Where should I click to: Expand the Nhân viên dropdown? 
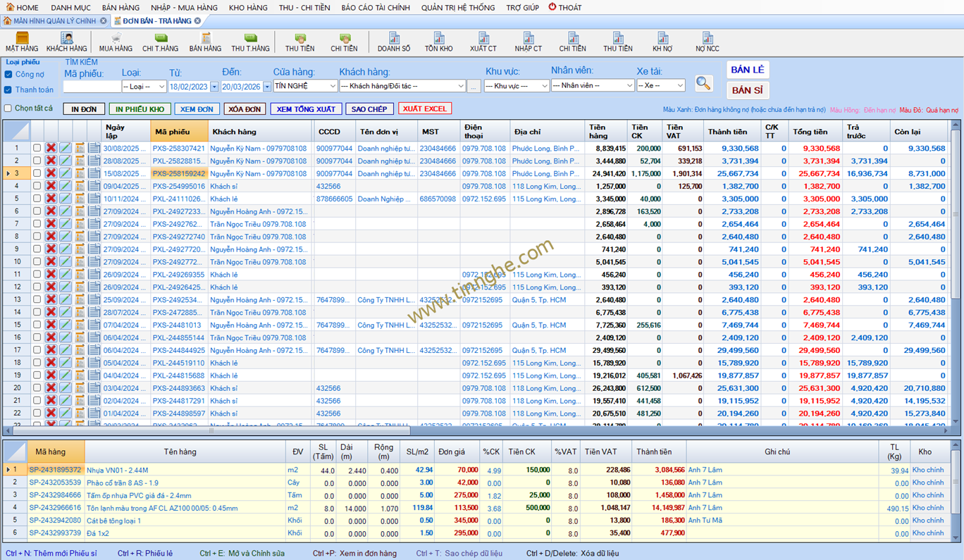(592, 86)
